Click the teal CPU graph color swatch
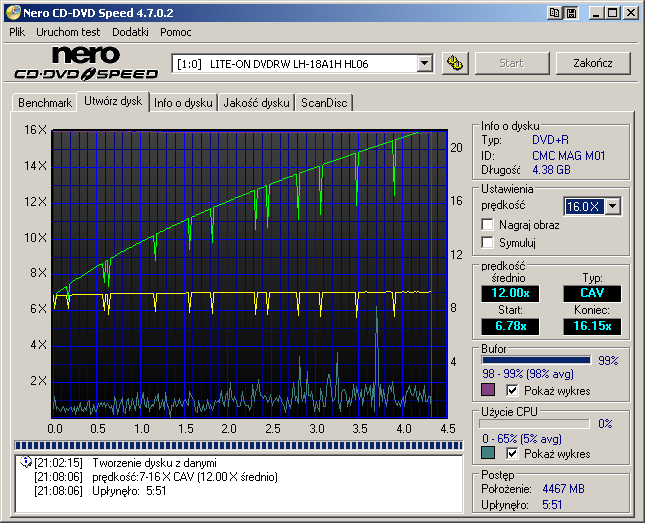This screenshot has height=523, width=645. [x=488, y=453]
